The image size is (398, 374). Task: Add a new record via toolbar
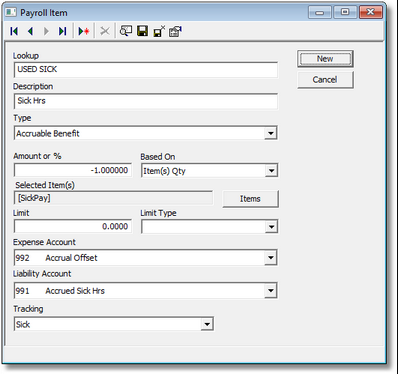coord(84,31)
